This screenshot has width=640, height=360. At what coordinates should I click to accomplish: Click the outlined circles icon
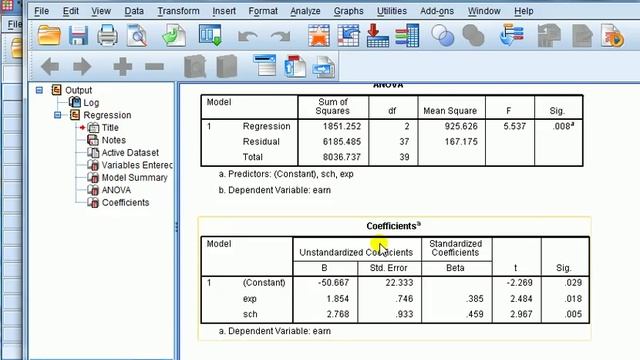[x=443, y=36]
